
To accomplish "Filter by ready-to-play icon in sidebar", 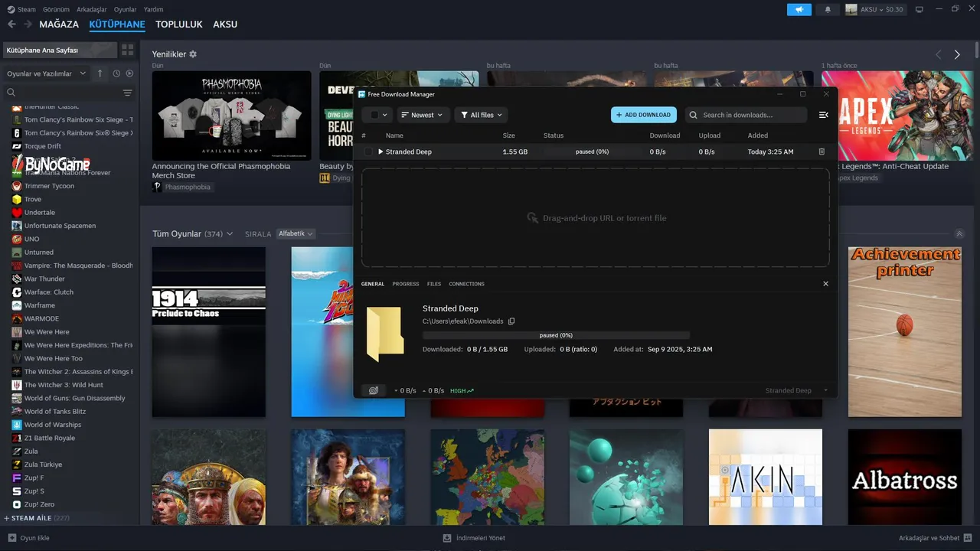I will 129,73.
